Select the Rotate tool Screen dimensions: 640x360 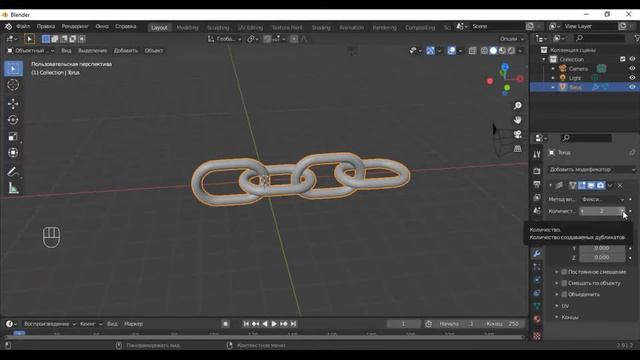(13, 120)
